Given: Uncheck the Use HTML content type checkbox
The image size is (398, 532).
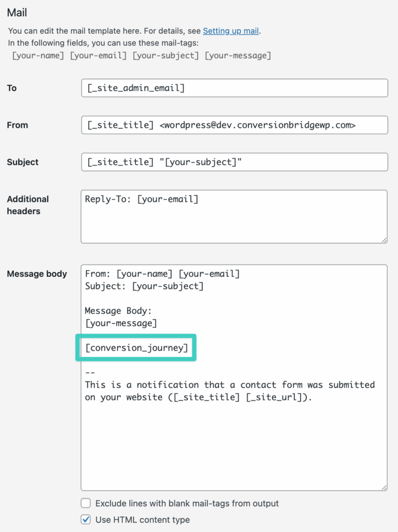Looking at the screenshot, I should click(x=86, y=520).
